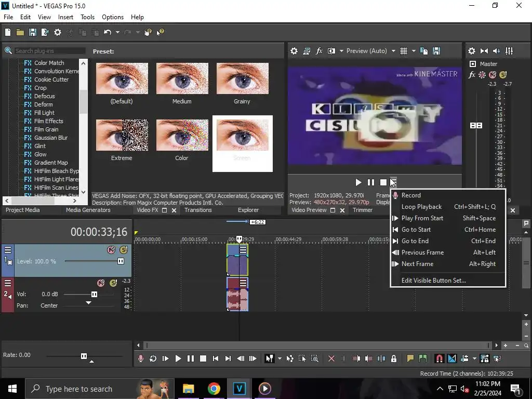Click the timeline Record microphone button
This screenshot has height=399, width=532.
(140, 358)
